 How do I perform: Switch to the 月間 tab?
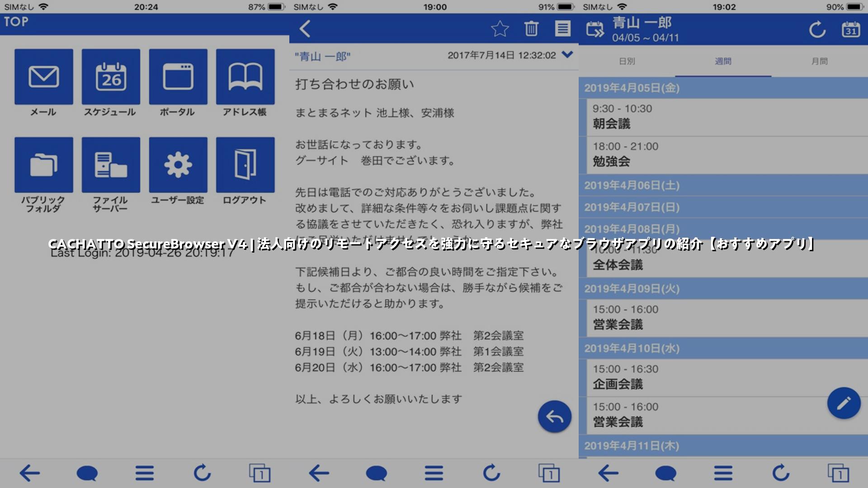click(820, 61)
